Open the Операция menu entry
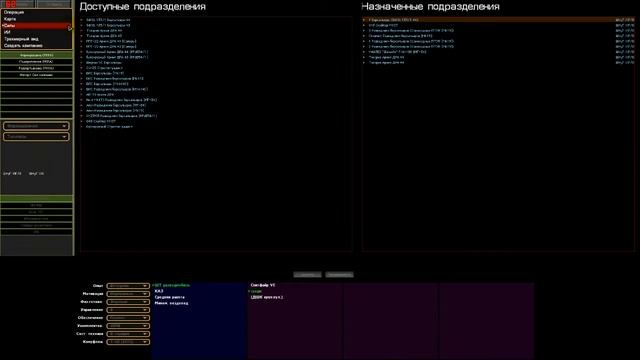The height and width of the screenshot is (360, 640). 36,12
